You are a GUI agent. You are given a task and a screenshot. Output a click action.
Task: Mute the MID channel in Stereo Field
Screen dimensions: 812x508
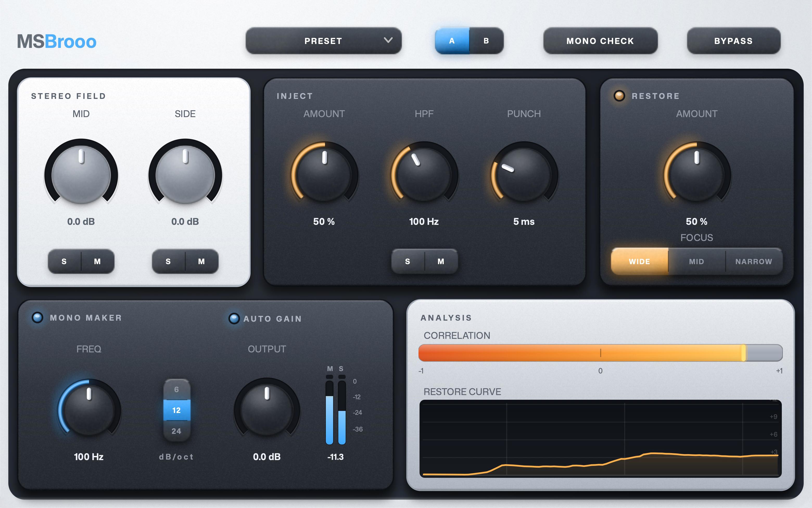[x=97, y=261]
